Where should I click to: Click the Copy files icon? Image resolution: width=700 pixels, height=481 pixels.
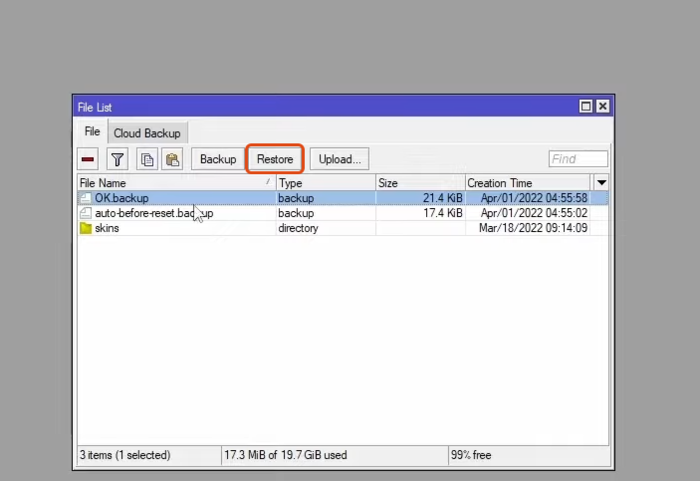(x=147, y=159)
